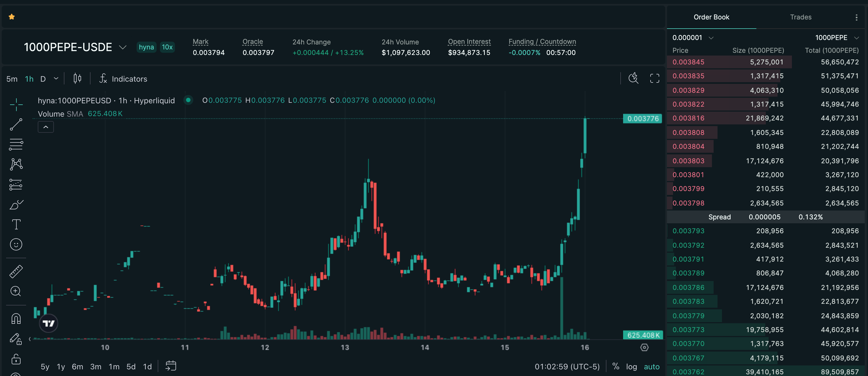Enter fullscreen chart mode
The image size is (868, 376).
(x=654, y=79)
